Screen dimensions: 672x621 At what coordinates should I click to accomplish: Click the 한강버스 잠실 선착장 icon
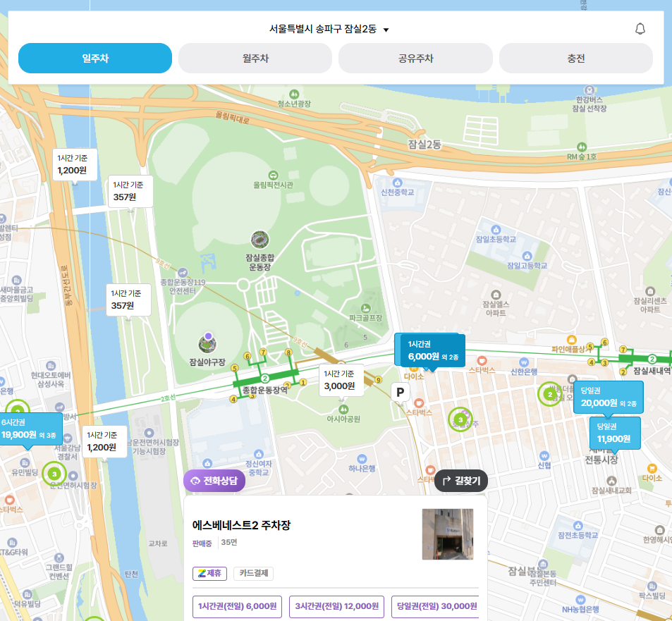pyautogui.click(x=589, y=90)
